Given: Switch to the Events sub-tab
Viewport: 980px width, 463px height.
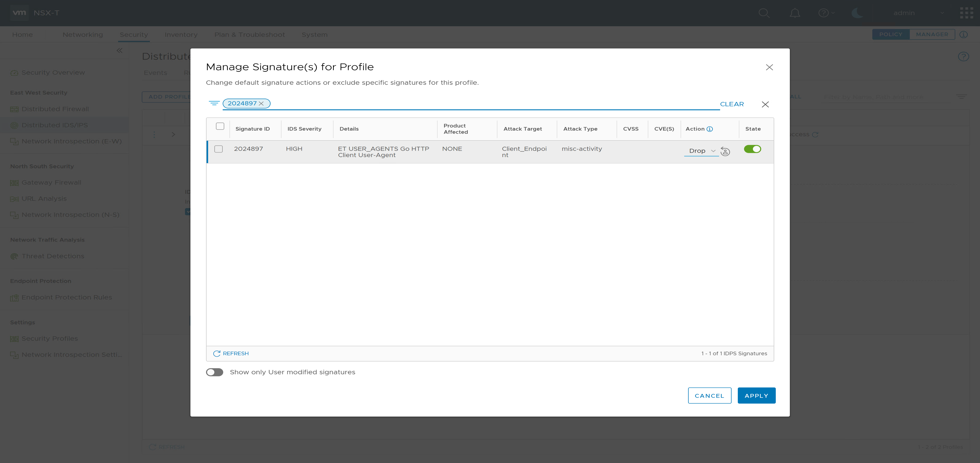Looking at the screenshot, I should tap(155, 73).
